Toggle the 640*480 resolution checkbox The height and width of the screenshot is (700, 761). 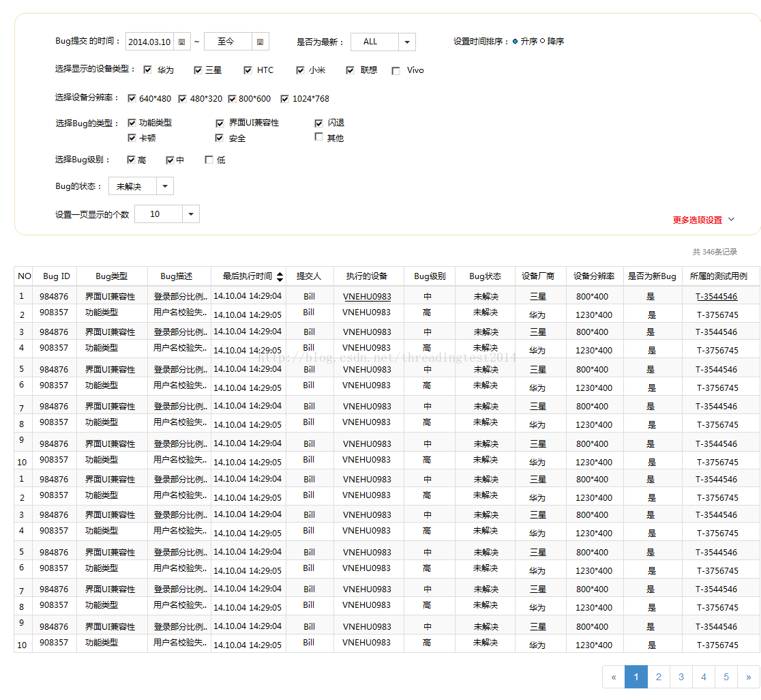point(132,98)
